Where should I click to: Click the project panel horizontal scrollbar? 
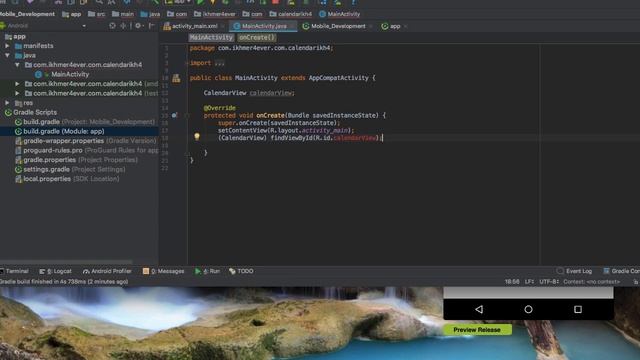pos(66,262)
